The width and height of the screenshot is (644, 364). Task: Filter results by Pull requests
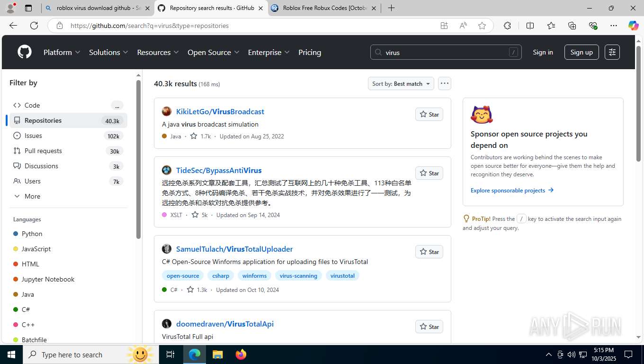click(x=68, y=151)
